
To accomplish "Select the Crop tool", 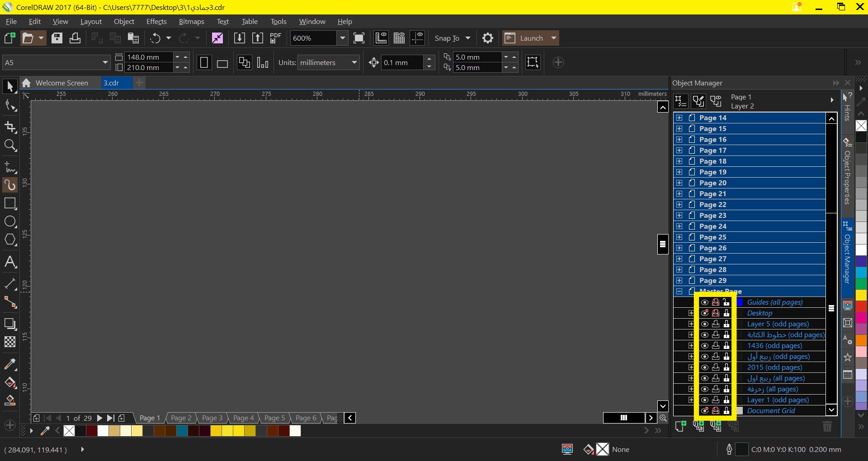I will click(x=10, y=127).
